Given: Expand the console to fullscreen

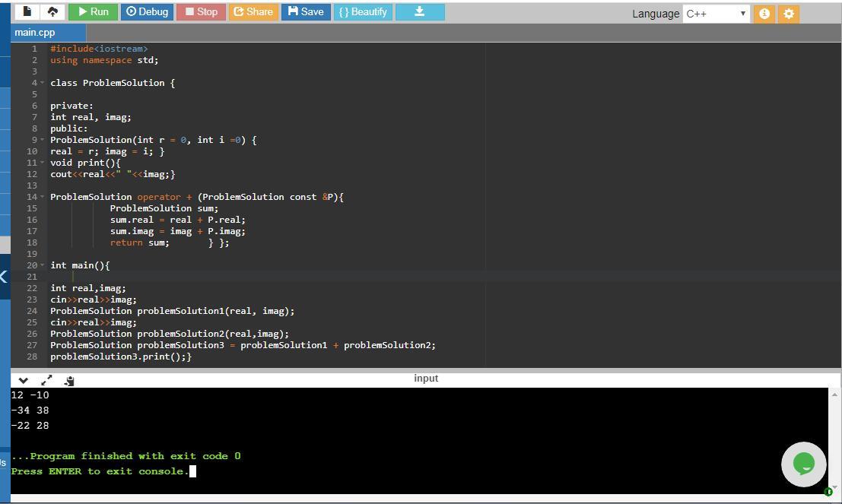Looking at the screenshot, I should (46, 380).
